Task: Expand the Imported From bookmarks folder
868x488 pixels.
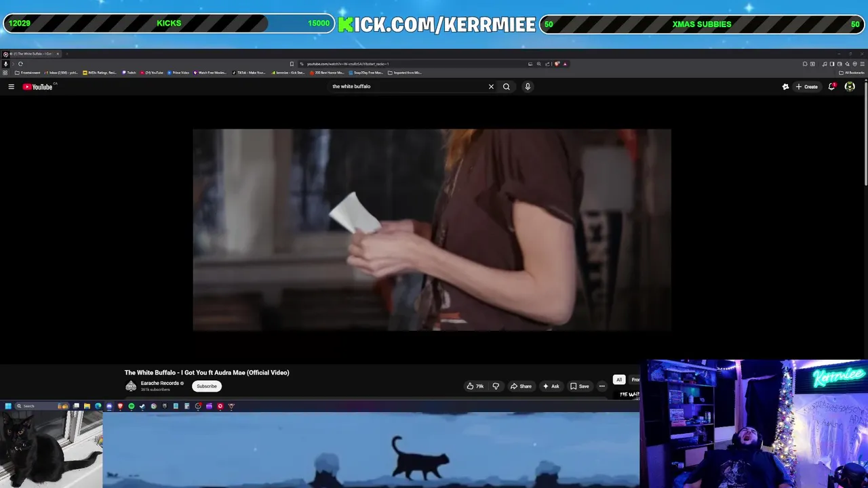Action: coord(405,73)
